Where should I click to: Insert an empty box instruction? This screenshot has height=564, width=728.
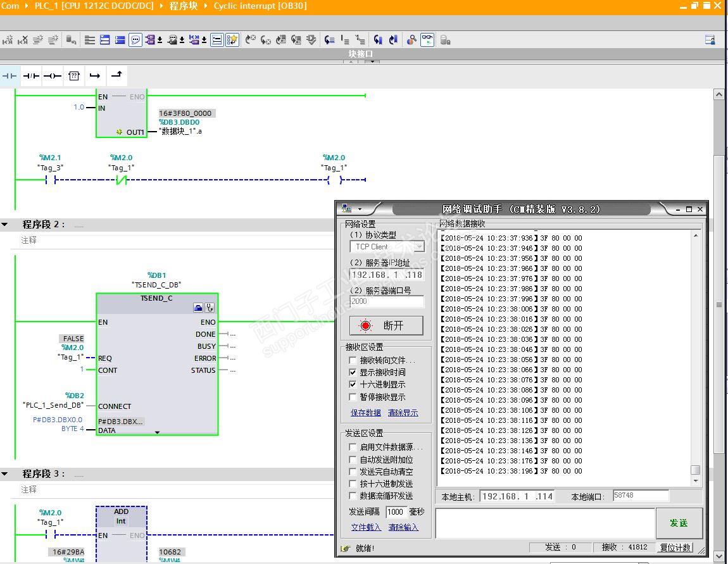coord(74,76)
